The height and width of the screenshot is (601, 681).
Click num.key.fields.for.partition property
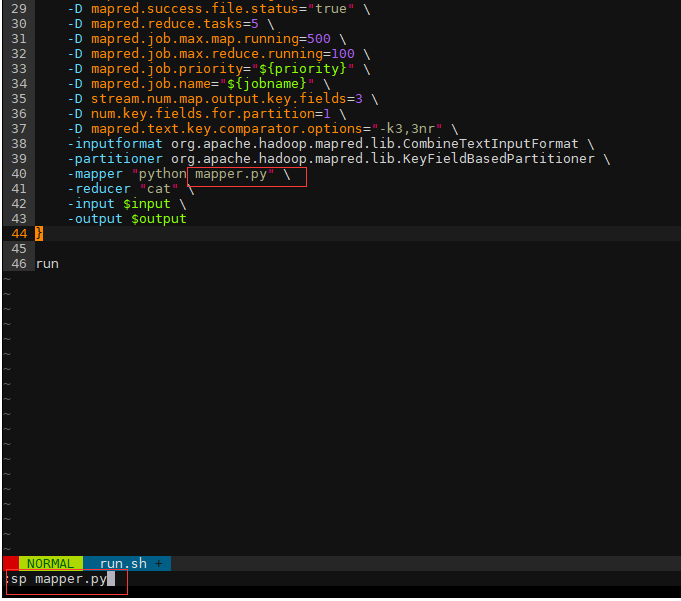[x=203, y=114]
